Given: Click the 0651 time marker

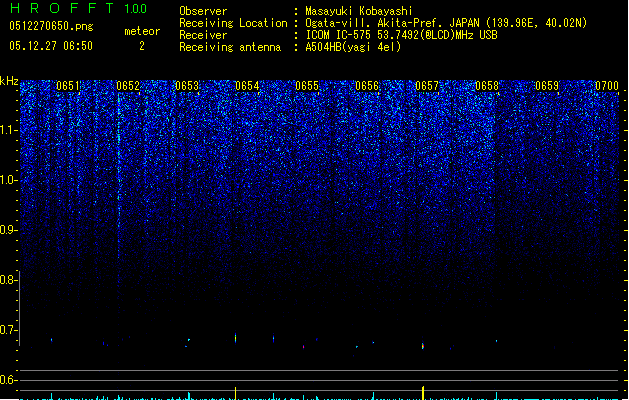Looking at the screenshot, I should 68,86.
